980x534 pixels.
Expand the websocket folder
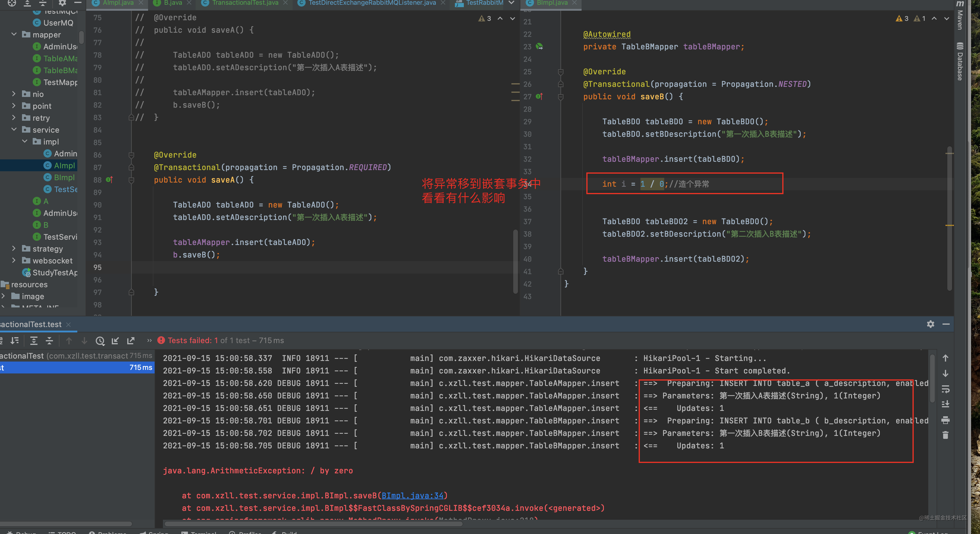click(x=14, y=260)
